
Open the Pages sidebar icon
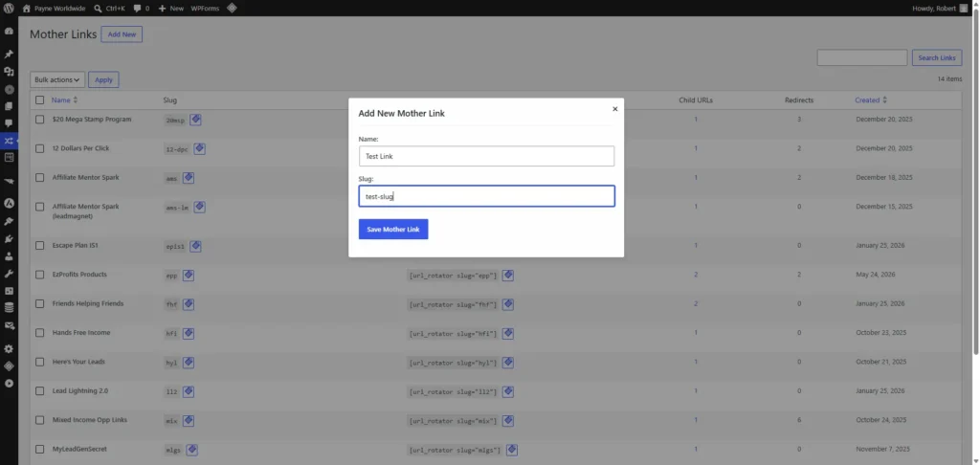click(x=9, y=106)
